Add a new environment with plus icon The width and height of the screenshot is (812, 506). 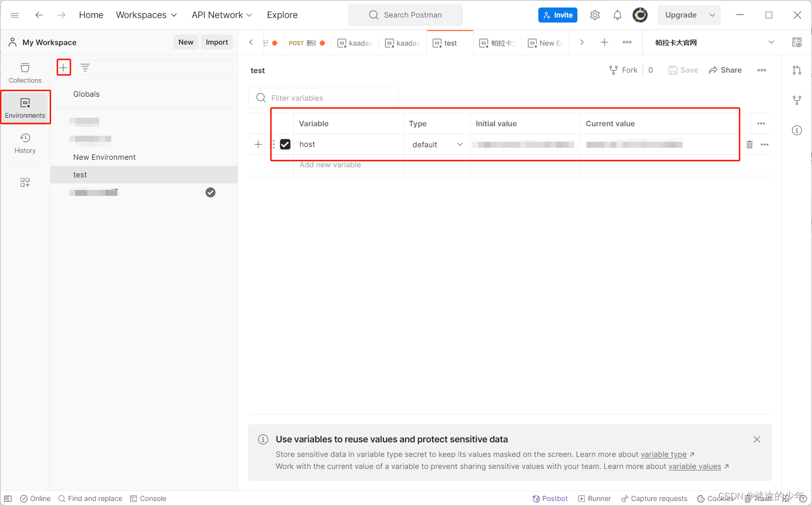coord(64,67)
